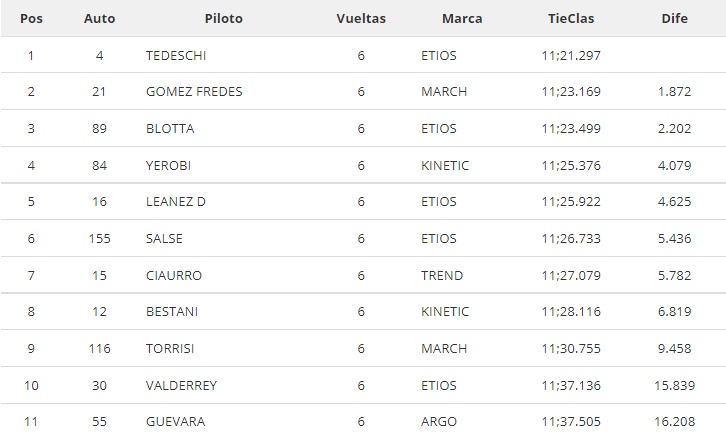Select pilot name CIAURRO
The height and width of the screenshot is (442, 726).
pos(174,275)
